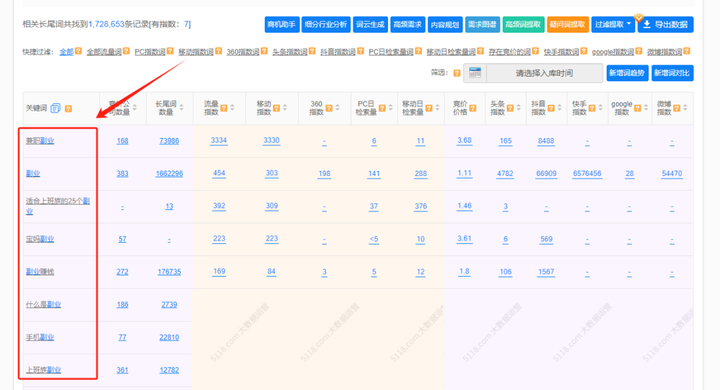Click the help icon in 流量指数 column header
720x390 pixels.
coord(224,108)
